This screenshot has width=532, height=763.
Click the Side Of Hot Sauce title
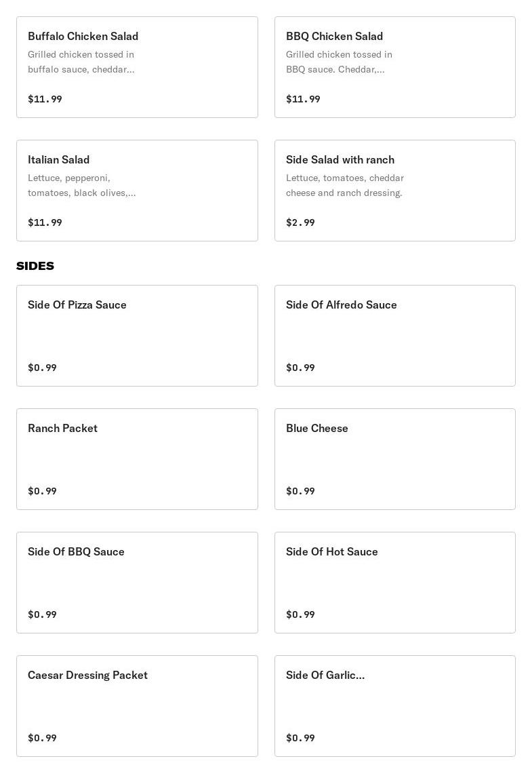click(331, 552)
